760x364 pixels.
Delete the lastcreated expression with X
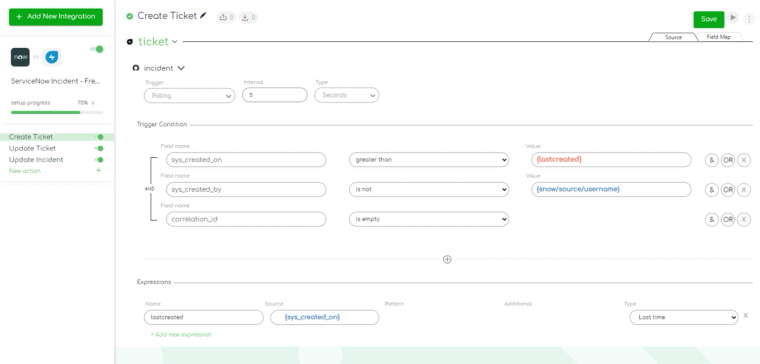(745, 316)
